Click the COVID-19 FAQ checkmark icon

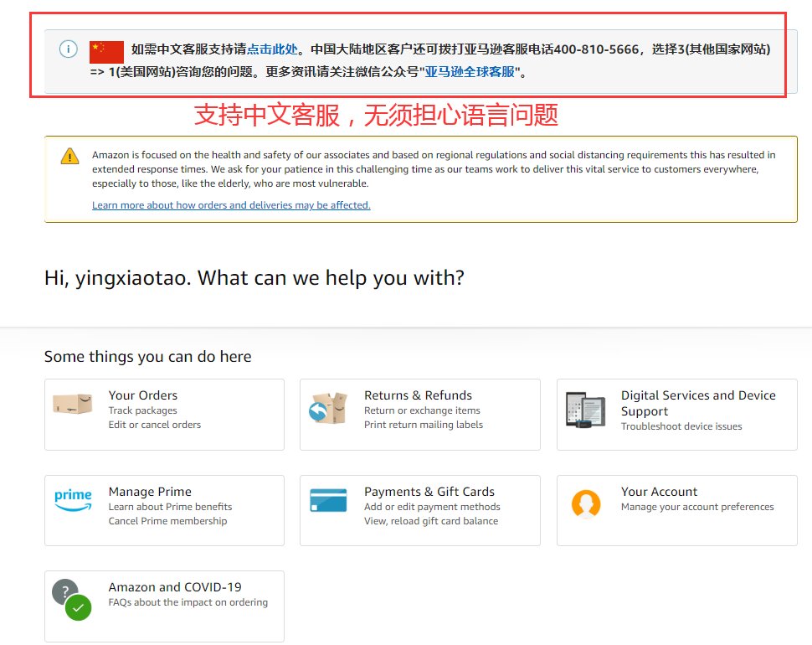click(x=72, y=600)
